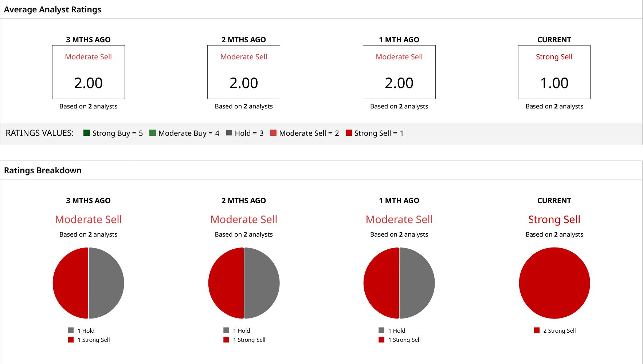Click the gray Hold swatch in ratings values
Image resolution: width=643 pixels, height=364 pixels.
point(229,133)
